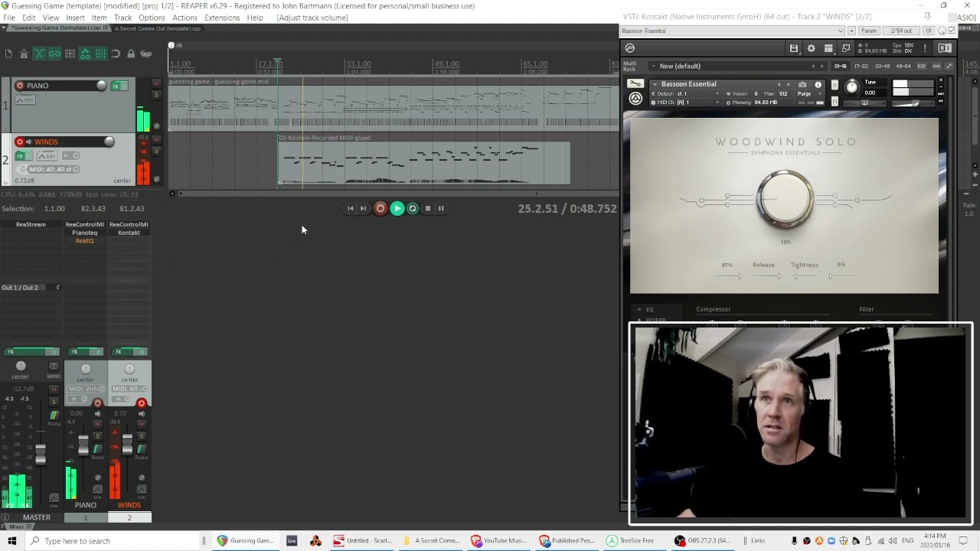The height and width of the screenshot is (551, 980).
Task: Open the Track menu
Action: [122, 18]
